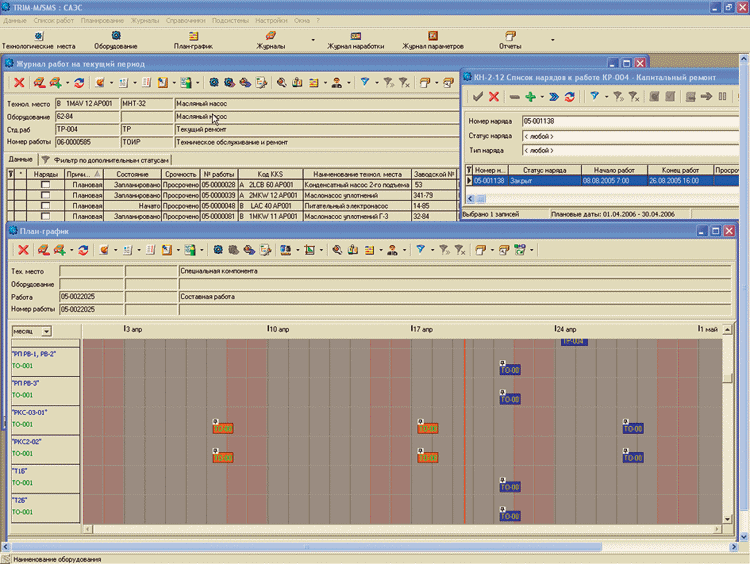
Task: Open Технологические места from main toolbar
Action: pos(38,40)
